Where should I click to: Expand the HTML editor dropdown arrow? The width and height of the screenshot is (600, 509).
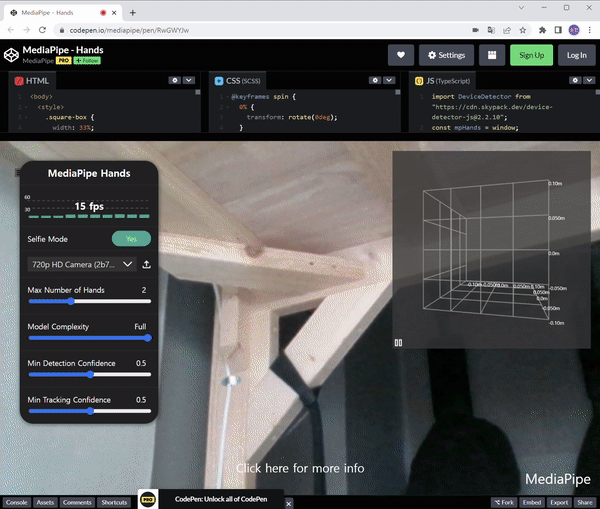pos(189,80)
